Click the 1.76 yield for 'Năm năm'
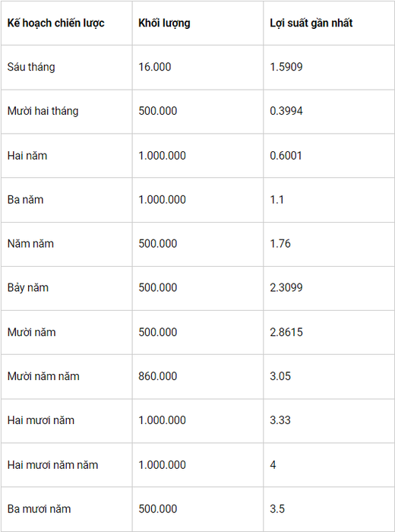 [x=280, y=244]
